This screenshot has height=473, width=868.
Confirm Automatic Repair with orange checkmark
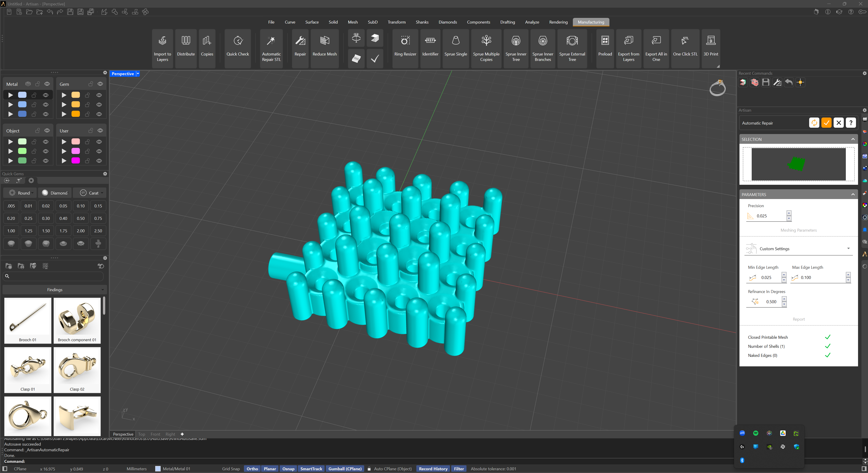click(x=826, y=123)
